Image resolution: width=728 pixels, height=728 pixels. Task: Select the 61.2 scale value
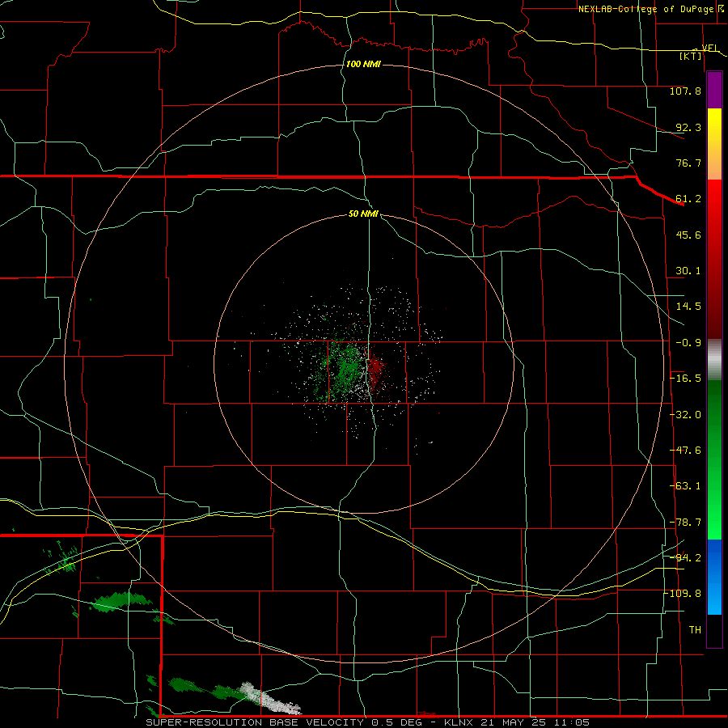tap(688, 199)
